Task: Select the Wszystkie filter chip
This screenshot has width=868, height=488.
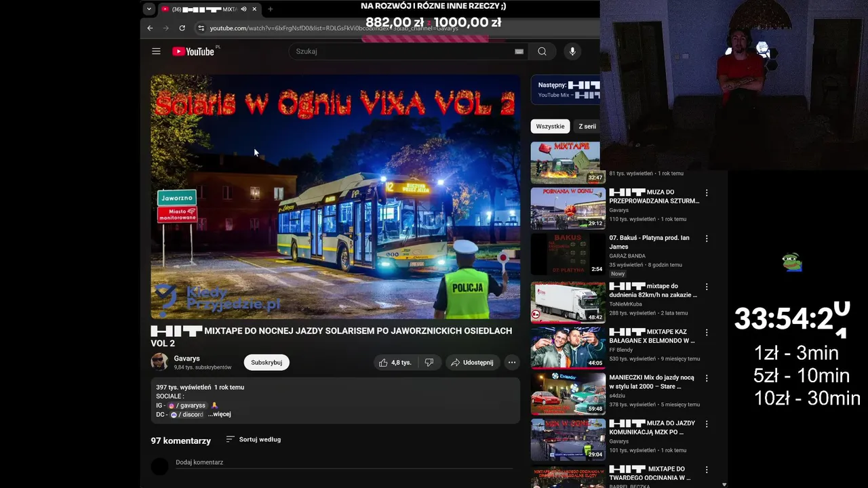Action: 550,126
